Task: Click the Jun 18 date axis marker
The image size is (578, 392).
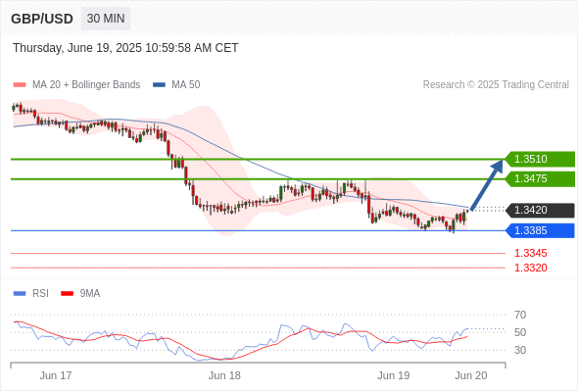Action: click(x=224, y=375)
